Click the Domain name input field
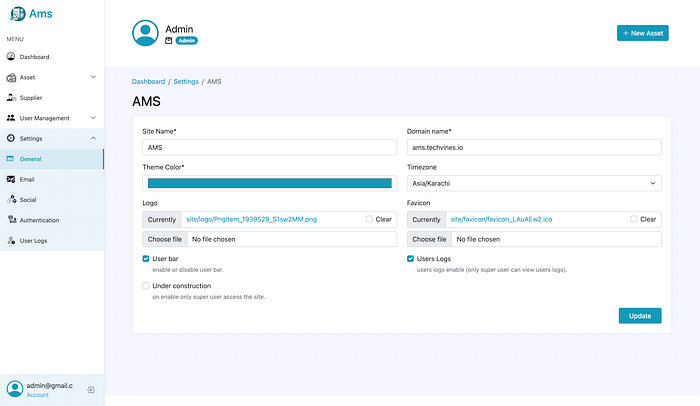This screenshot has height=406, width=700. tap(534, 147)
